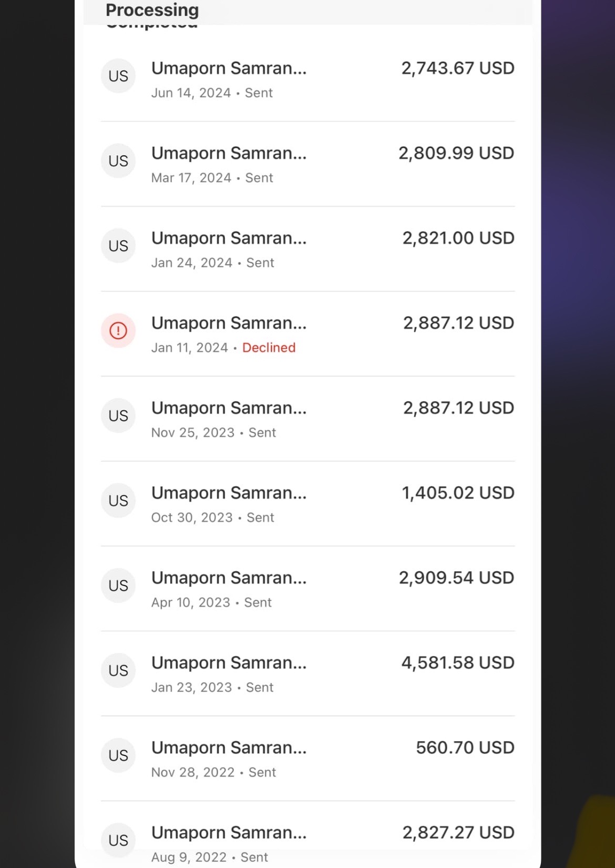
Task: Tap the US avatar for Jan 24, 2024 transfer
Action: [118, 246]
